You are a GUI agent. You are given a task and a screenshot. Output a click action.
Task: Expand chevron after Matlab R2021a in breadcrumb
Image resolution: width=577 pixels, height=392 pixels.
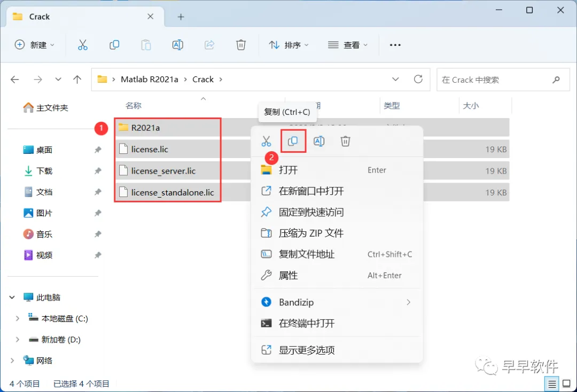[x=185, y=80]
